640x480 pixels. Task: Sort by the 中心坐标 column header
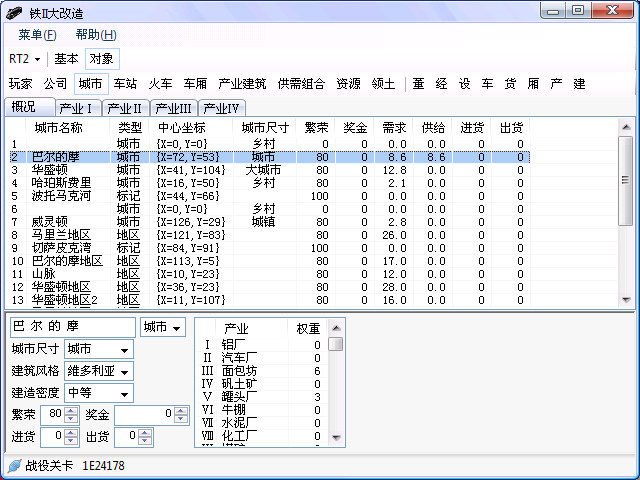(191, 128)
